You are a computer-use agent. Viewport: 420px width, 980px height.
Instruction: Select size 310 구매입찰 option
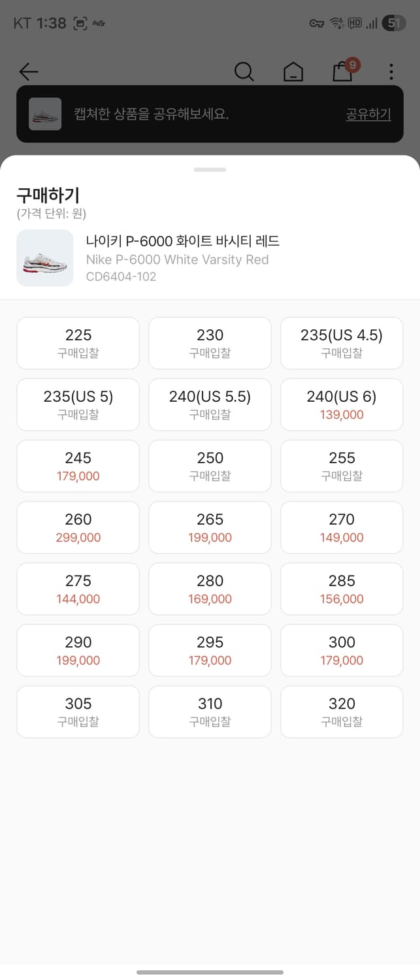tap(210, 711)
